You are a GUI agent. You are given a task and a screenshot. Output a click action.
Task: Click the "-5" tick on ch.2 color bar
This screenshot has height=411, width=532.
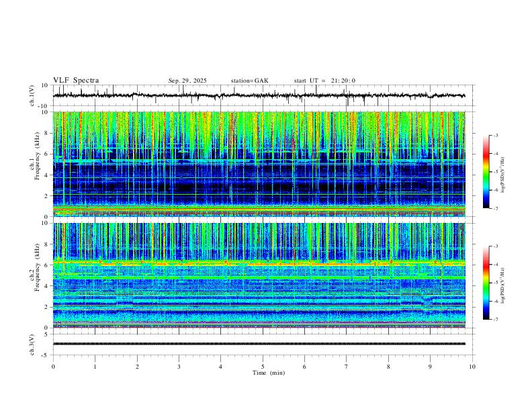[496, 283]
